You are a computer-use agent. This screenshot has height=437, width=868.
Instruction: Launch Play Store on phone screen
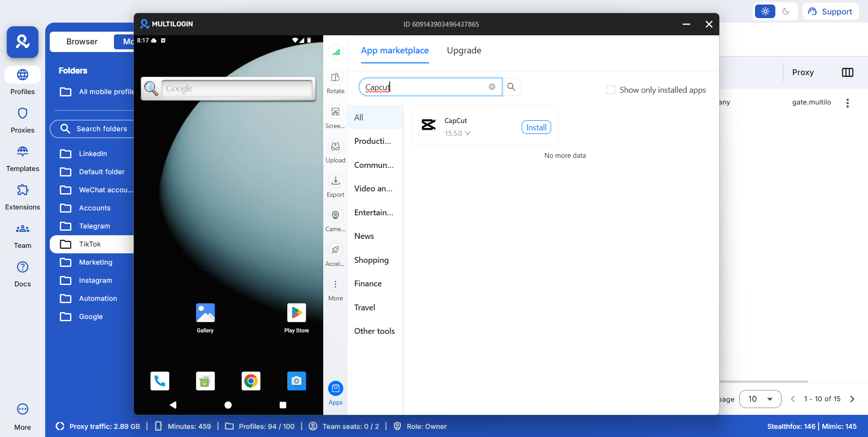click(297, 313)
